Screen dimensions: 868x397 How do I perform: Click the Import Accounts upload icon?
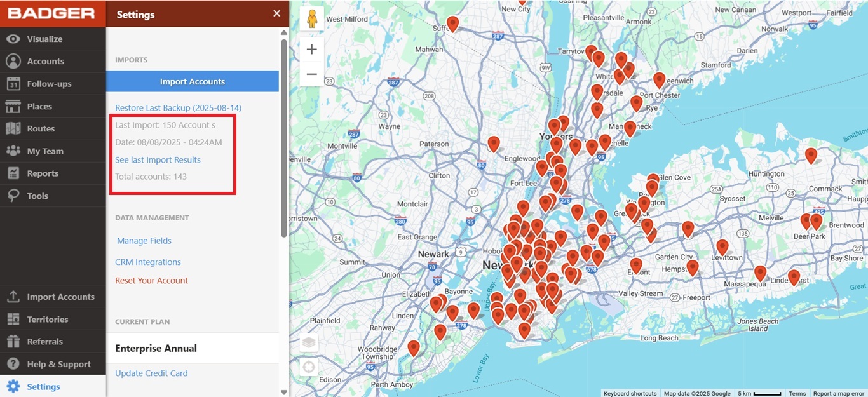point(13,297)
